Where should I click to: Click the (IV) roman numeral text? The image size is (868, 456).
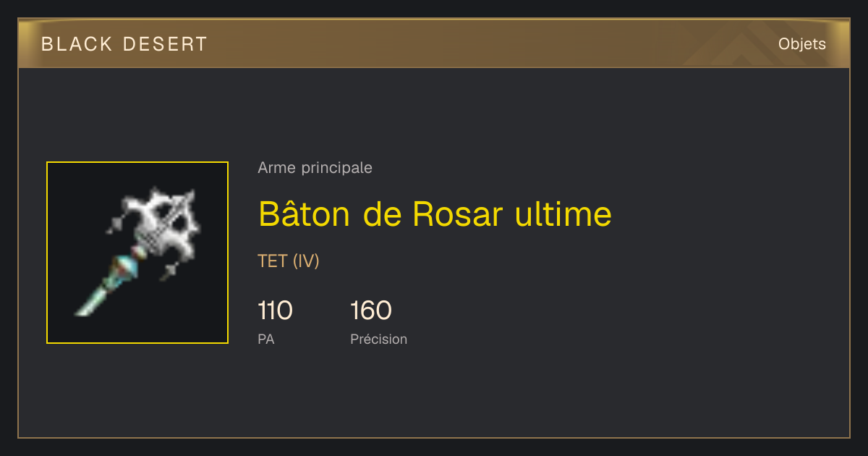pos(306,261)
